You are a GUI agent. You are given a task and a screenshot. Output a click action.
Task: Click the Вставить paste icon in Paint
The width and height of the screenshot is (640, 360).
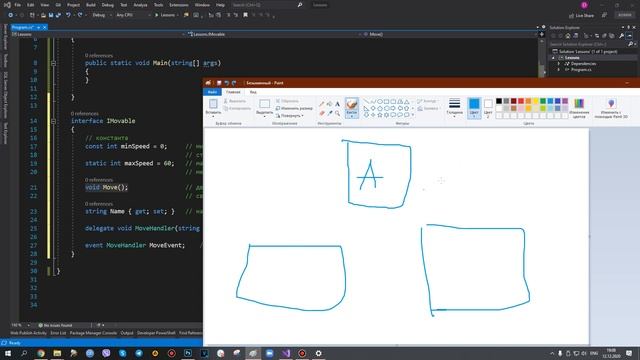coord(213,104)
